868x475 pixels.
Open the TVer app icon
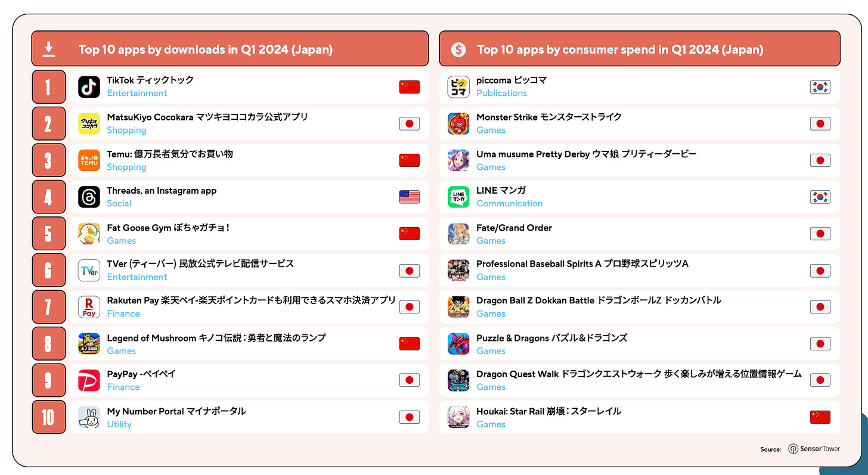point(89,271)
